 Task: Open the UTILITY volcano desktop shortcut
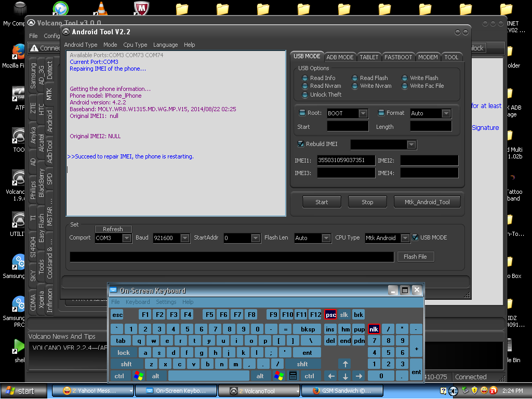pos(18,220)
